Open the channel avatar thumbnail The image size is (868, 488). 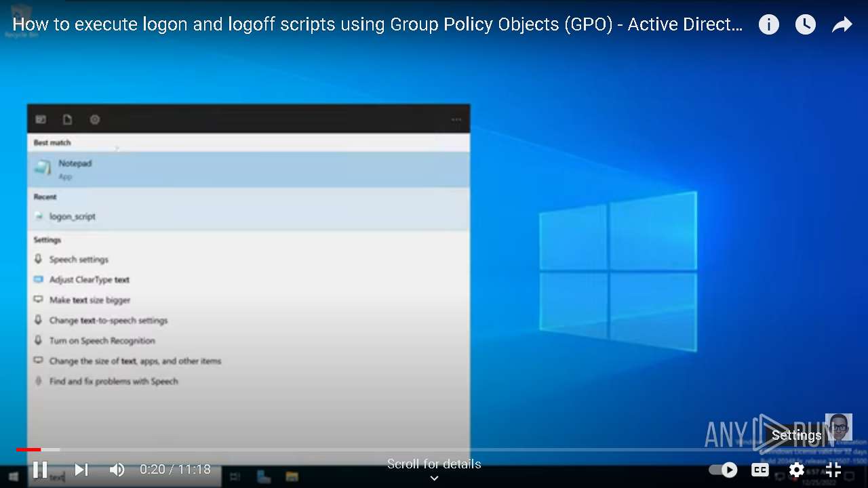click(838, 427)
